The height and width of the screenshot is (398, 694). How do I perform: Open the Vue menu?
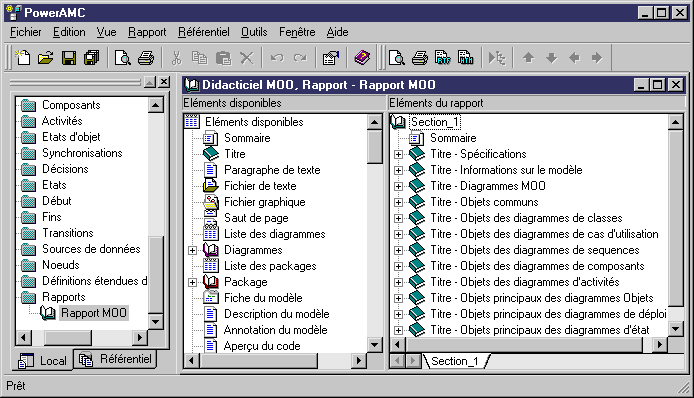[106, 32]
